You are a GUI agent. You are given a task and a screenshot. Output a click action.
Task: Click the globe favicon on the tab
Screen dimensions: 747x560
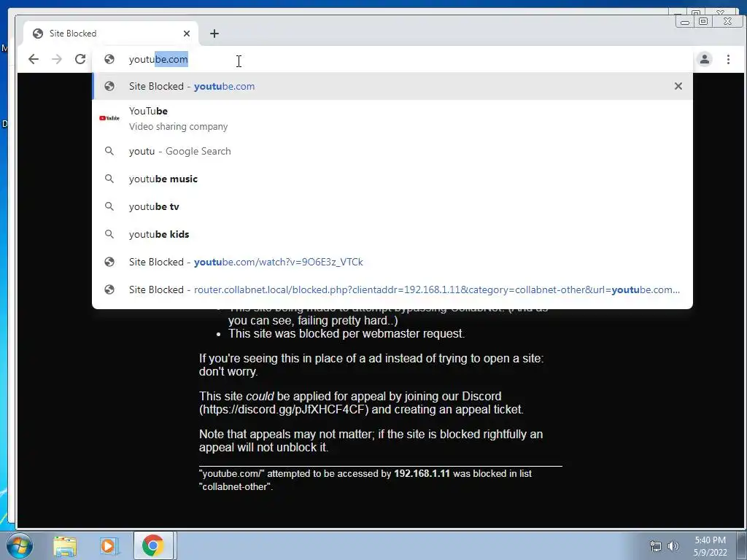[x=38, y=34]
